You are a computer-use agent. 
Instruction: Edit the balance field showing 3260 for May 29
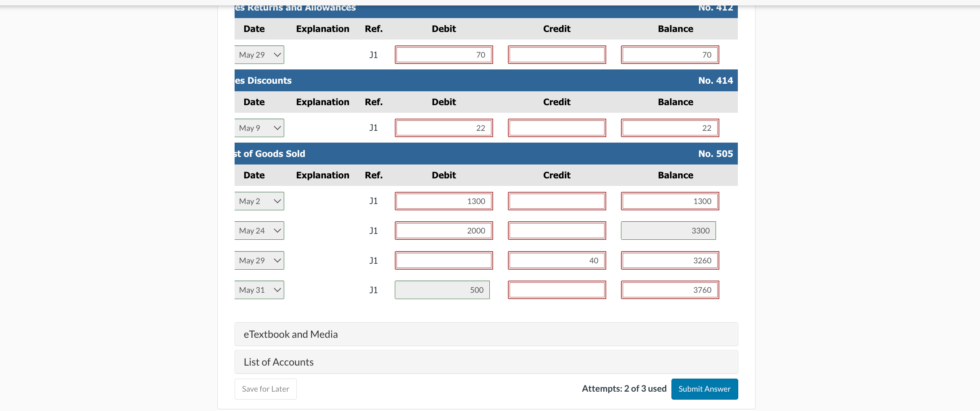click(x=670, y=260)
